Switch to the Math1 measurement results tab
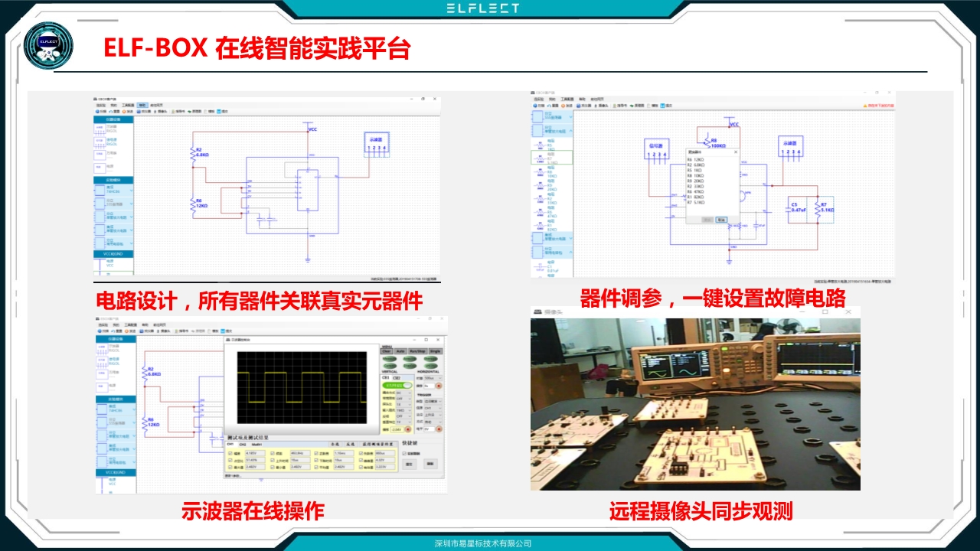The height and width of the screenshot is (551, 980). point(256,445)
